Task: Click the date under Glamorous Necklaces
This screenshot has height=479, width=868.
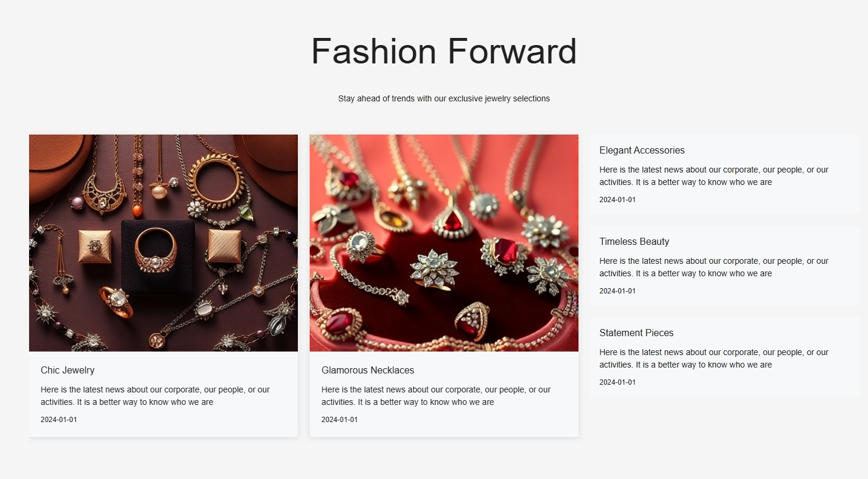Action: click(339, 420)
